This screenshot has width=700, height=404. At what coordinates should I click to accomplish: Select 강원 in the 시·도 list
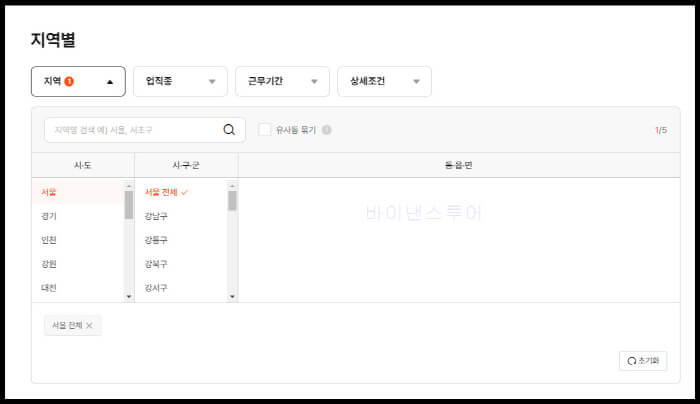coord(78,264)
